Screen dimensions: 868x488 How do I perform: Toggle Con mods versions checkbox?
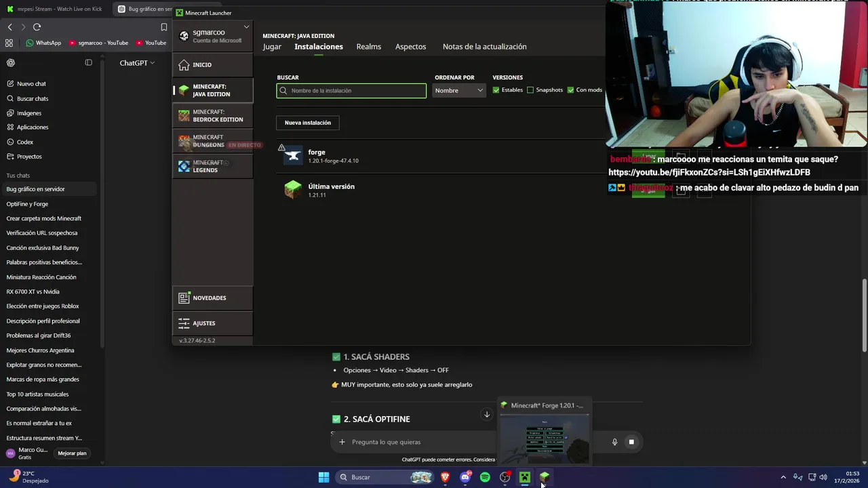pyautogui.click(x=570, y=90)
